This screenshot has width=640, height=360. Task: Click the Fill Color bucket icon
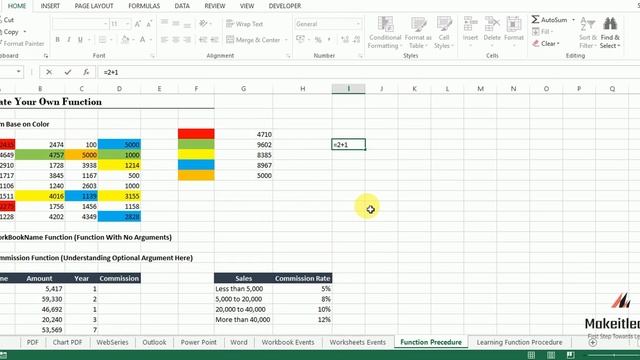pos(125,40)
